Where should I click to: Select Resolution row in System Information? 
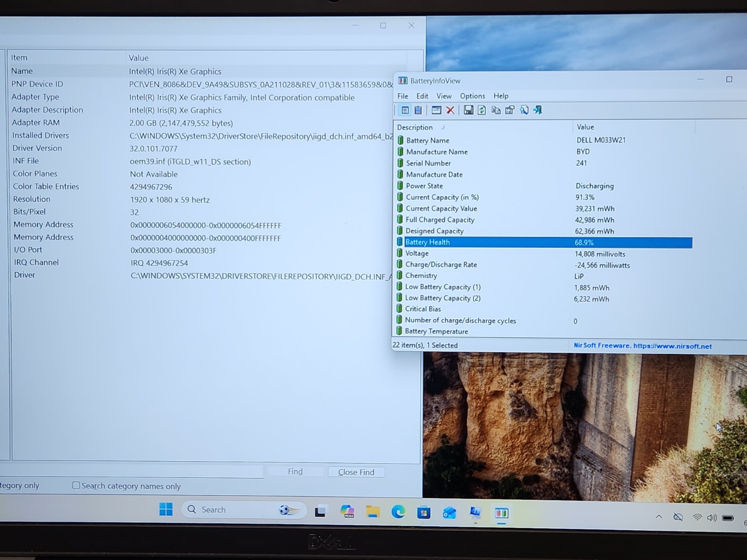(202, 199)
